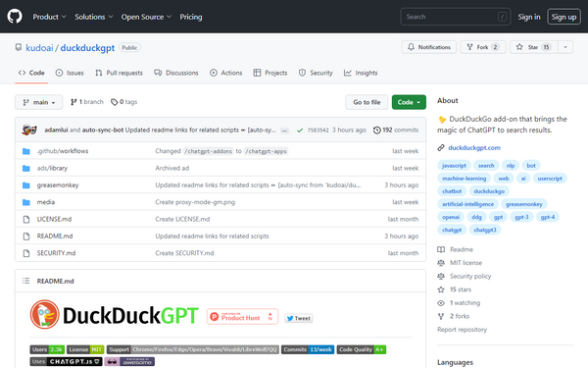Click the Sign up button
The image size is (588, 368).
pos(563,17)
